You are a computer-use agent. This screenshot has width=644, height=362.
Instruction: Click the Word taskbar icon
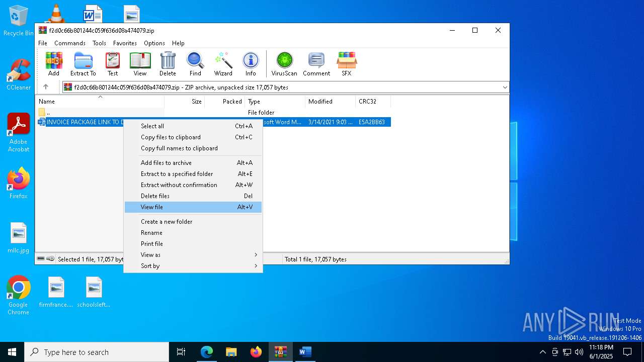click(305, 352)
